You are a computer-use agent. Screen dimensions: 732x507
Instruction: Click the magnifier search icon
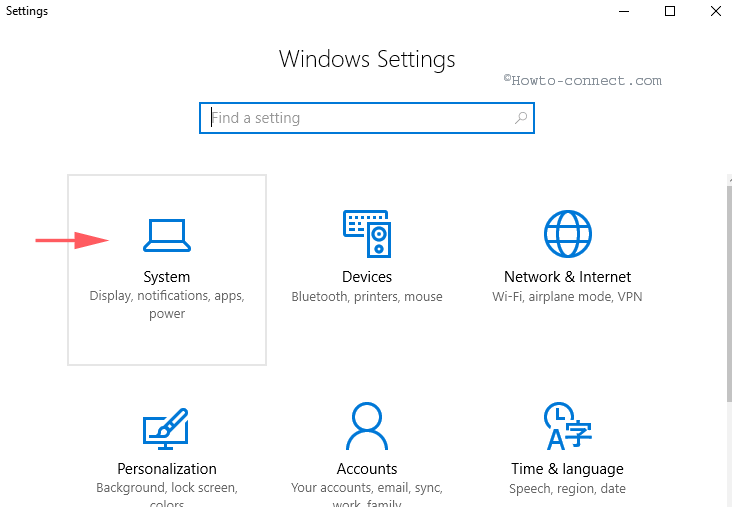pyautogui.click(x=521, y=118)
